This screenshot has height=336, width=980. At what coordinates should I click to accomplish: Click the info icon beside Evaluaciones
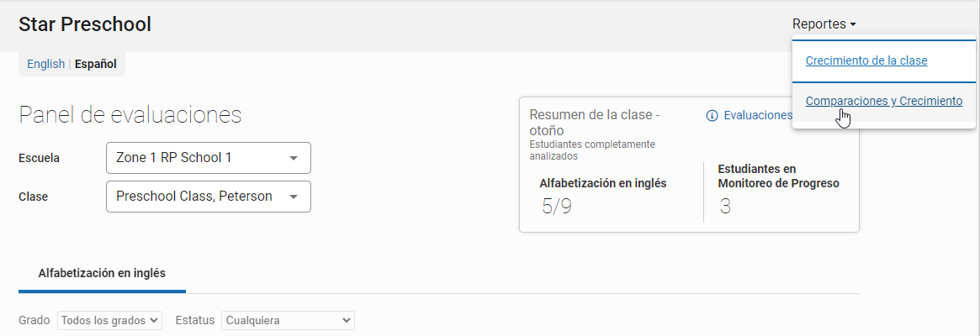point(712,116)
